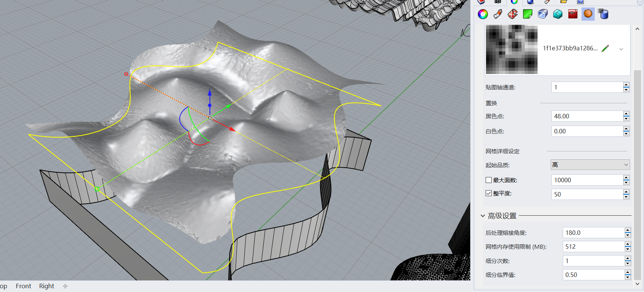Focus the 黑色点 value field

pos(587,116)
